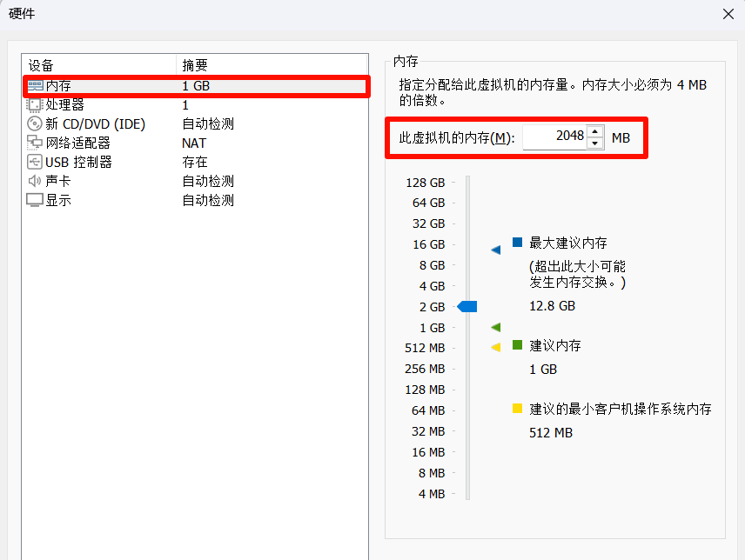Click the green recommended memory marker

point(495,327)
